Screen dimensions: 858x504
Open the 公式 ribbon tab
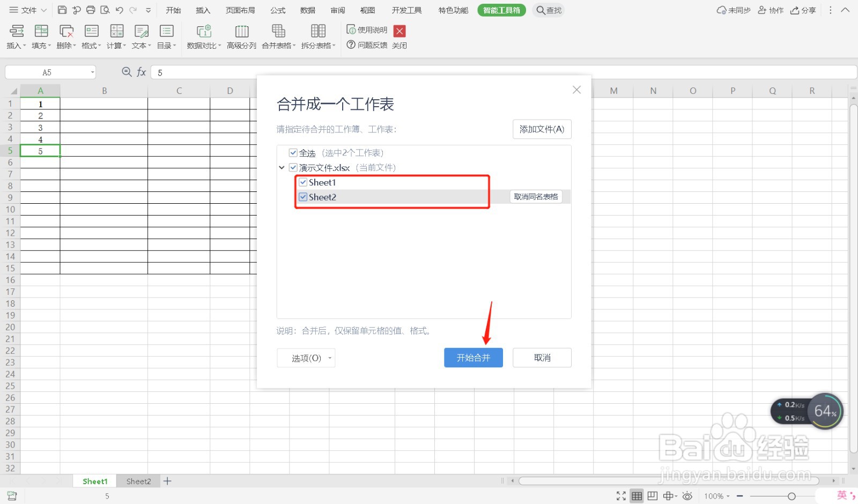278,10
